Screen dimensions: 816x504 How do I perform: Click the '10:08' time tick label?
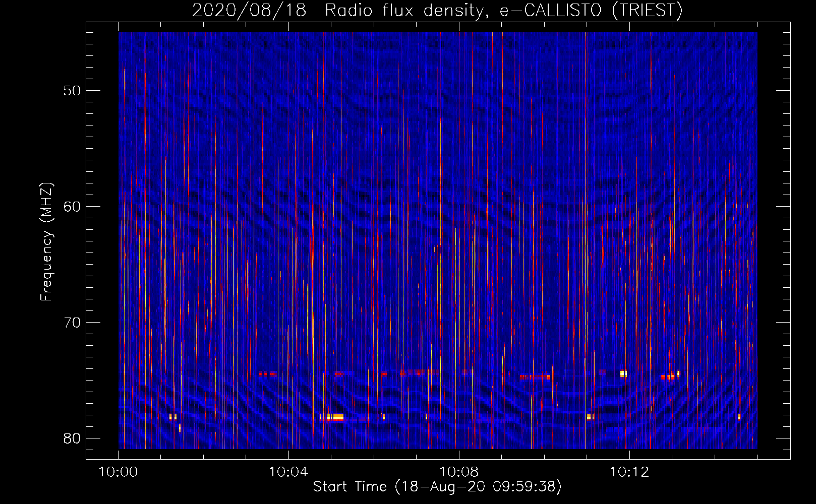459,472
